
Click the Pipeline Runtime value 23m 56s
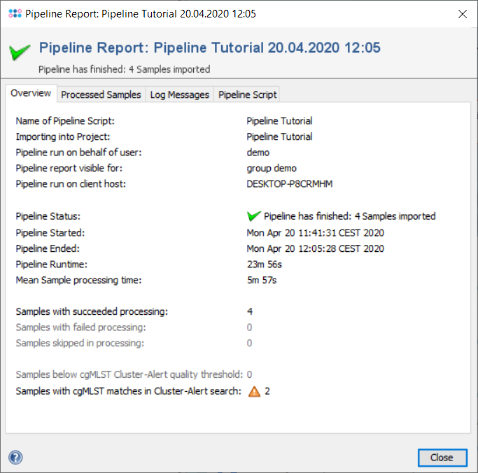point(265,265)
